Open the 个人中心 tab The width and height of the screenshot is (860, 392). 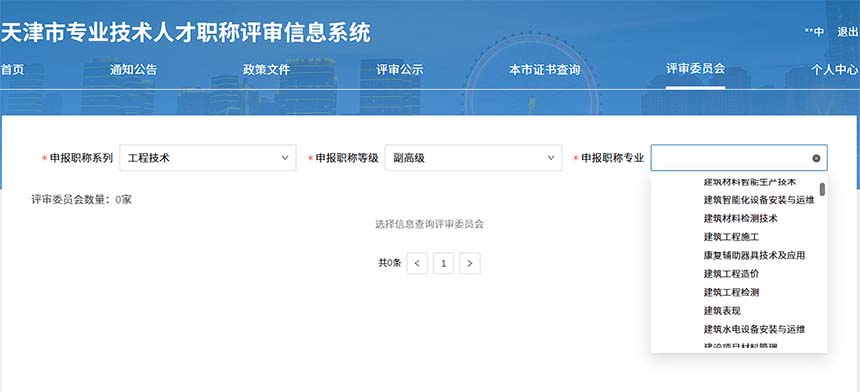click(x=835, y=70)
